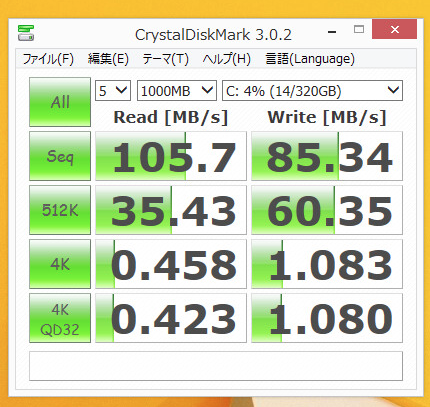The image size is (430, 407).
Task: Click the empty comment text box at bottom
Action: pos(216,366)
